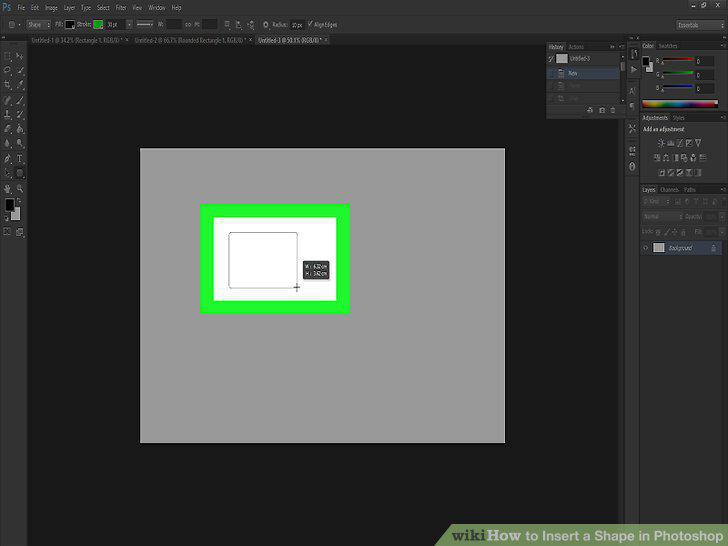The width and height of the screenshot is (728, 546).
Task: Open the Color panel flyout menu
Action: [x=722, y=46]
